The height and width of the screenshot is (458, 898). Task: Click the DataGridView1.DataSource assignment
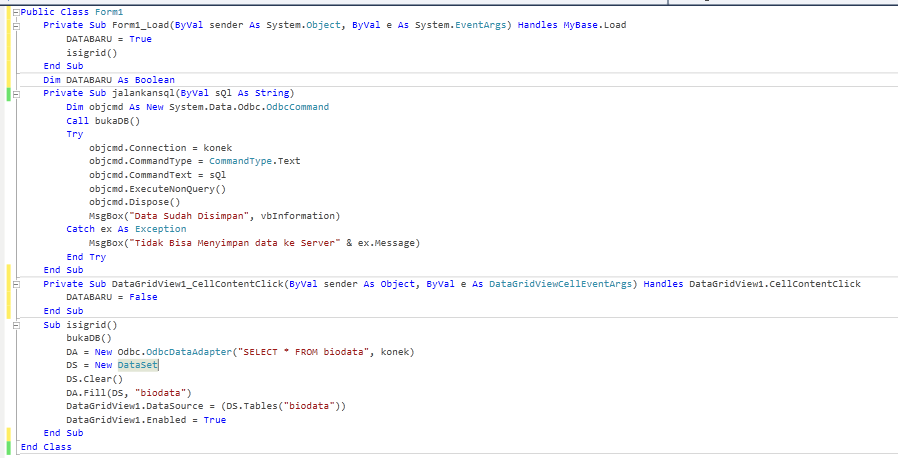pyautogui.click(x=206, y=406)
